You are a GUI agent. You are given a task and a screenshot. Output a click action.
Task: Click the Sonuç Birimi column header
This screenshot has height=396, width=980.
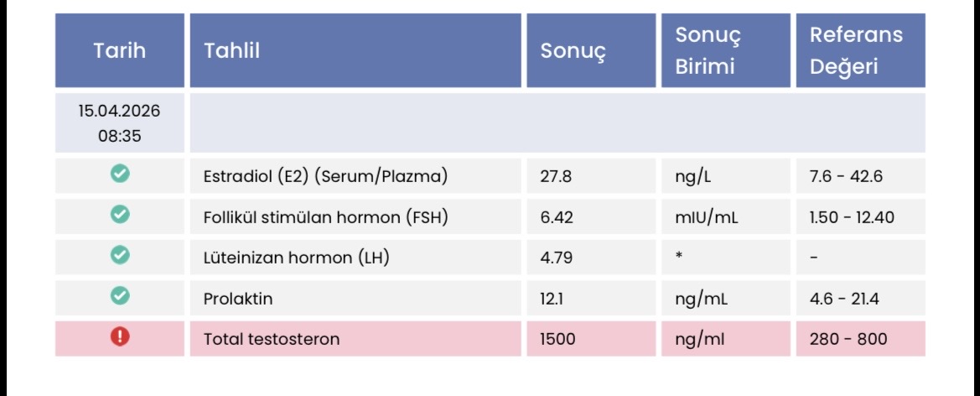[x=708, y=50]
